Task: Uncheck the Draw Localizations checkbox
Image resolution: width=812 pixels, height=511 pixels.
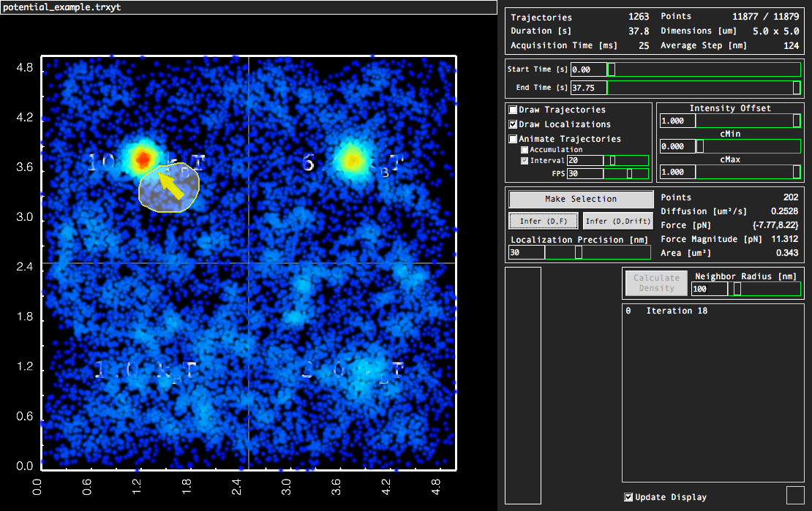Action: 513,124
